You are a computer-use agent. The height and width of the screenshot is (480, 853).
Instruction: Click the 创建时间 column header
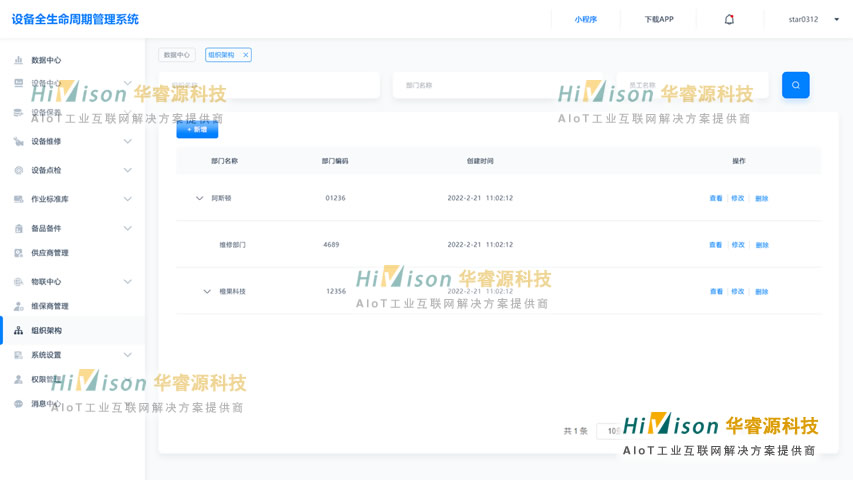480,161
